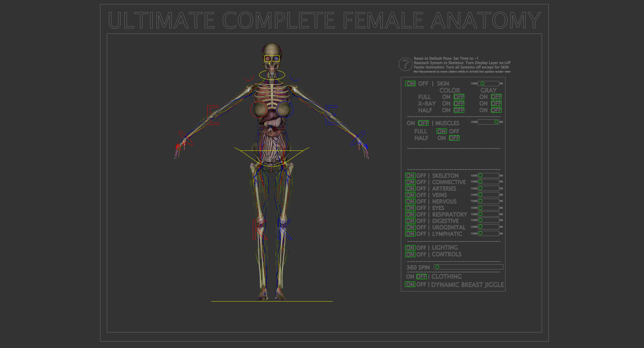Select the blue K knee control

284,230
